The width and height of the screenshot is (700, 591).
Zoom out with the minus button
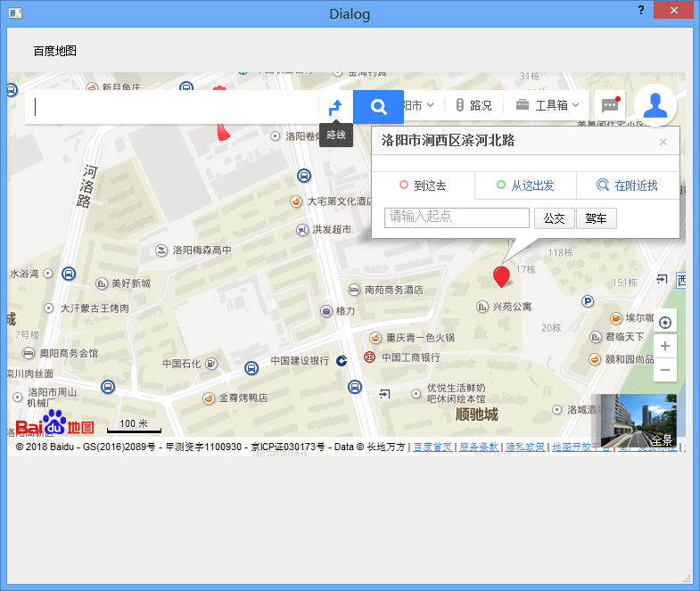click(x=664, y=370)
